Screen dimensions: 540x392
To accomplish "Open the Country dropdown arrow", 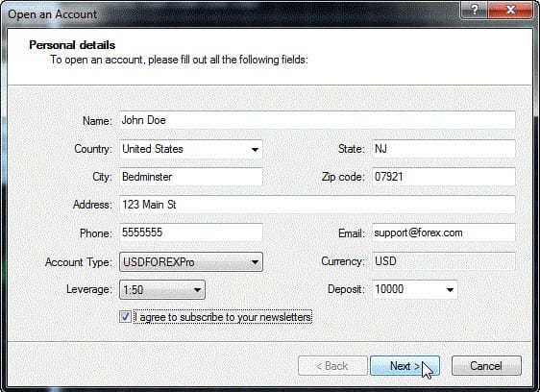I will pos(255,149).
